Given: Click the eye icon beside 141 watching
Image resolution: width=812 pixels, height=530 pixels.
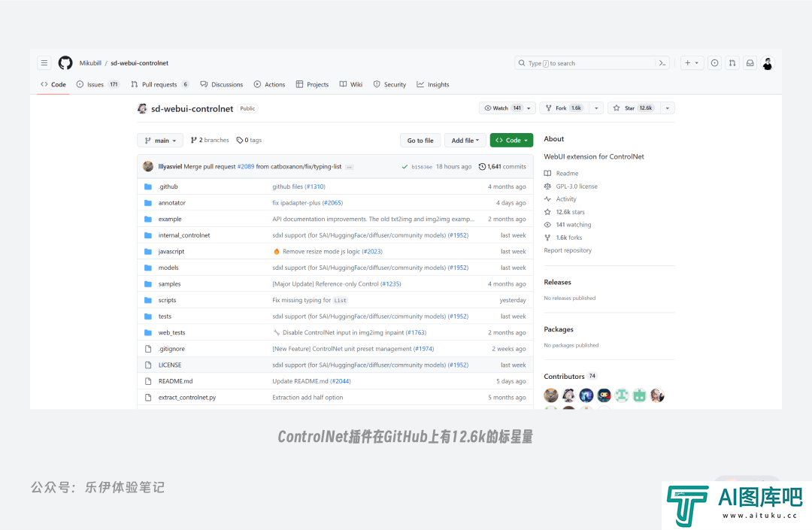Looking at the screenshot, I should click(547, 225).
